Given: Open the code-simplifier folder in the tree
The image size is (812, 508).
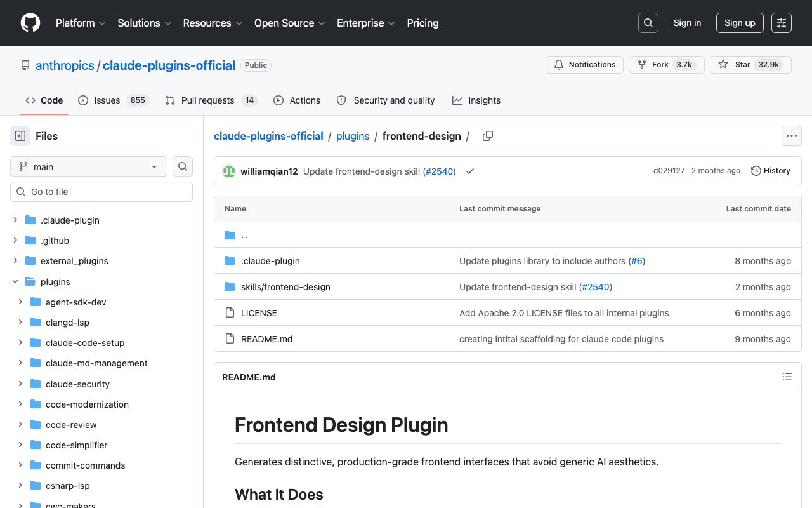Looking at the screenshot, I should point(77,444).
